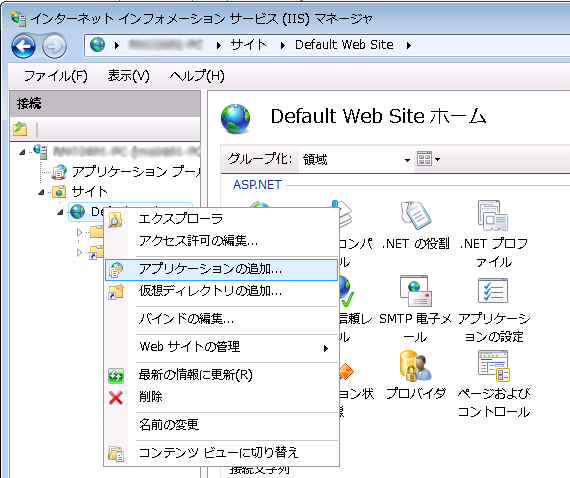Choose アクセス許可の編集... menu entry
Image resolution: width=570 pixels, height=478 pixels.
tap(221, 240)
